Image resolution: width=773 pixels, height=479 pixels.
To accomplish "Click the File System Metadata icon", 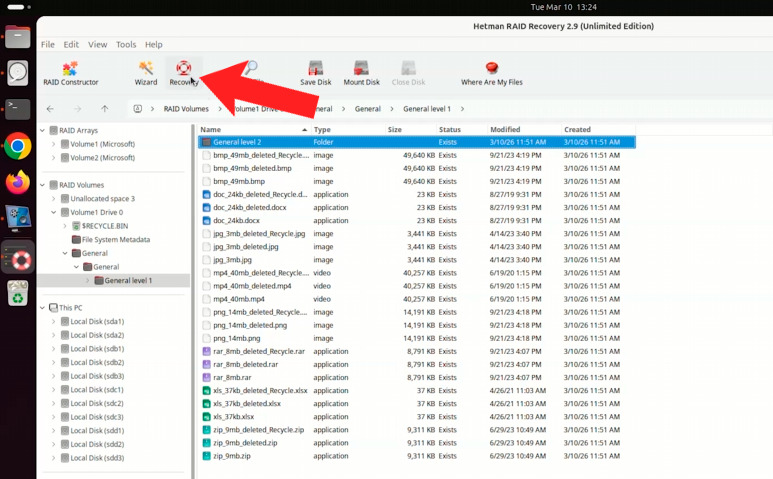I will click(76, 240).
